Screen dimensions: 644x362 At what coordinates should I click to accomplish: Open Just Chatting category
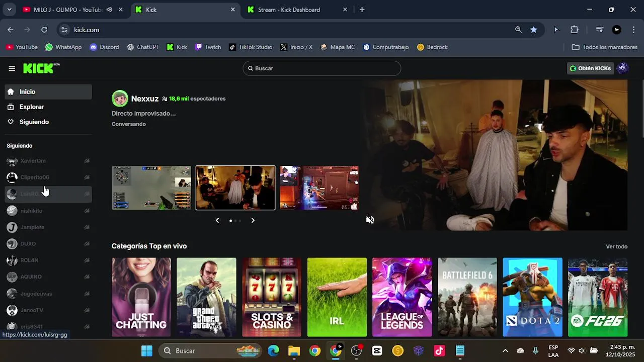click(x=141, y=297)
